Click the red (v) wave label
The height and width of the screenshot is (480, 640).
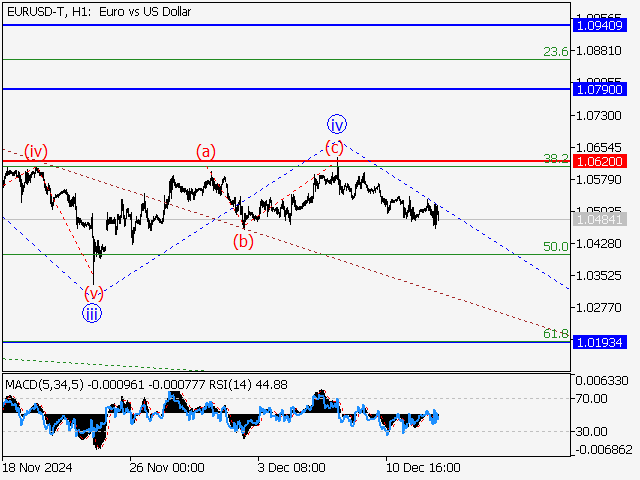(x=93, y=293)
